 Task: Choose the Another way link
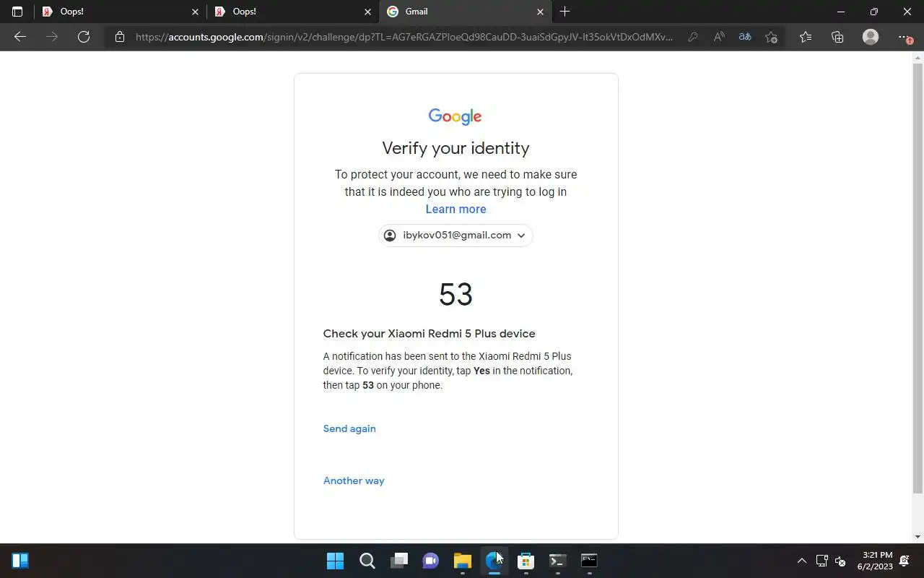click(x=354, y=480)
